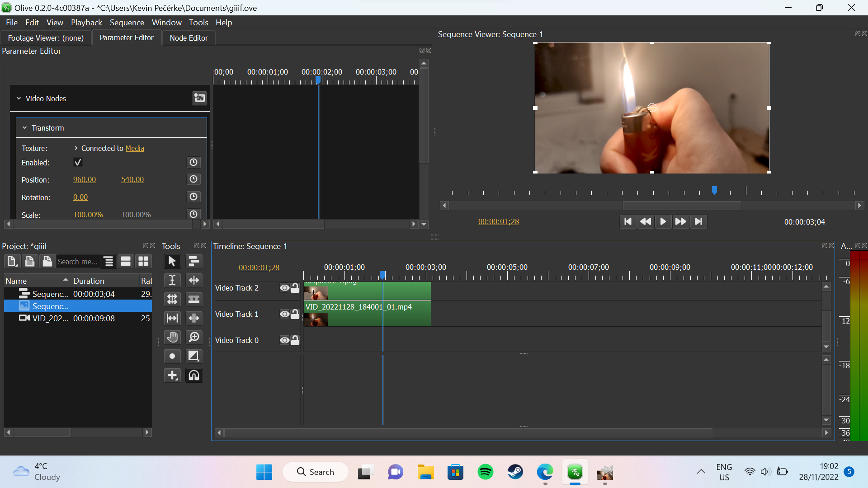Viewport: 868px width, 488px height.
Task: Switch to Node Editor tab
Action: [x=189, y=38]
